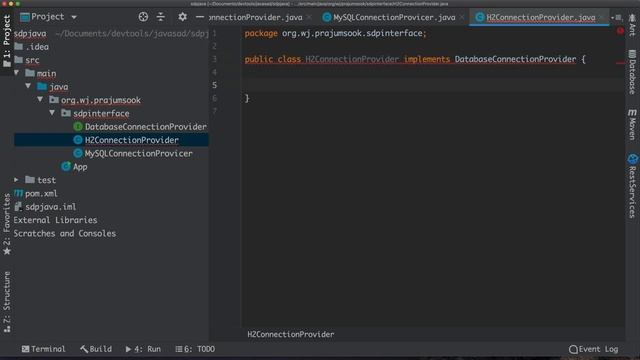Place cursor on empty line 5
This screenshot has height=360, width=640.
(433, 85)
